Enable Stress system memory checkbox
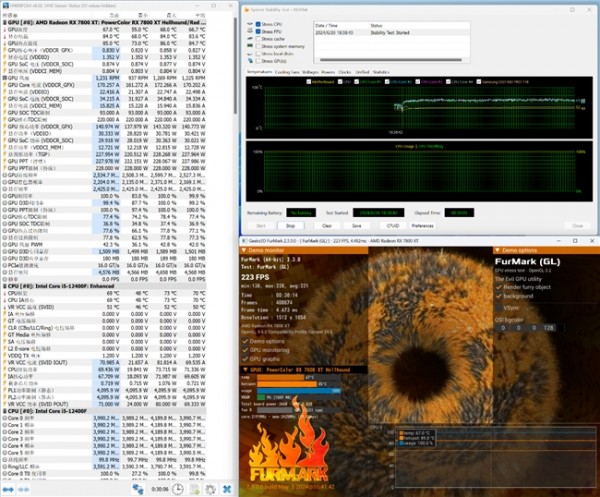The image size is (600, 497). click(258, 46)
